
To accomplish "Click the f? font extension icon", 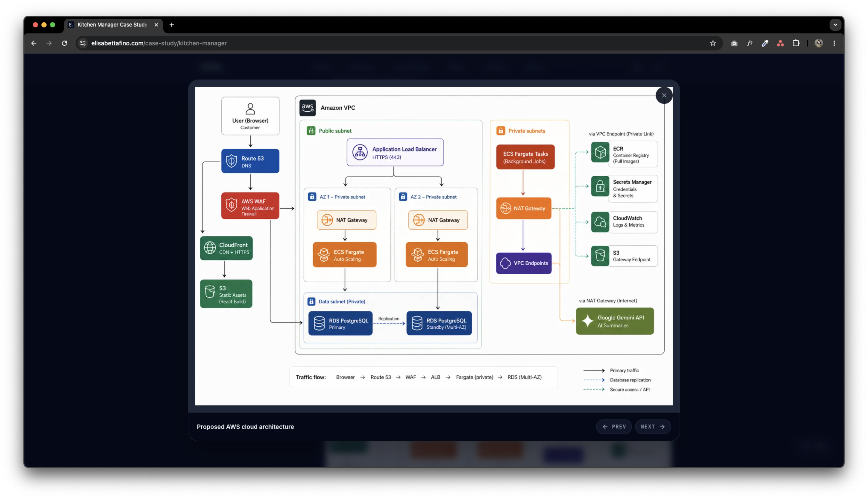I will click(x=750, y=43).
